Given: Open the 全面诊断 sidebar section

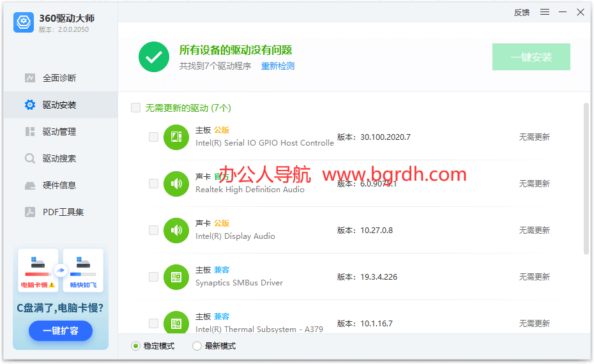Looking at the screenshot, I should pos(59,78).
